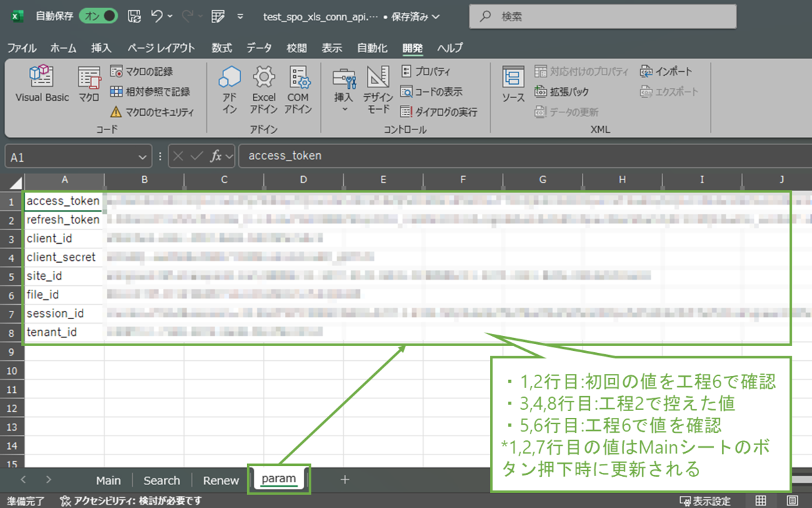The height and width of the screenshot is (508, 812).
Task: Run the dialog button
Action: click(x=438, y=112)
